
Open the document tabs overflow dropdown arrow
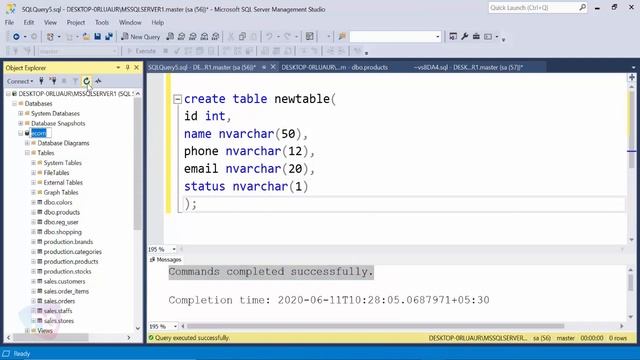633,67
